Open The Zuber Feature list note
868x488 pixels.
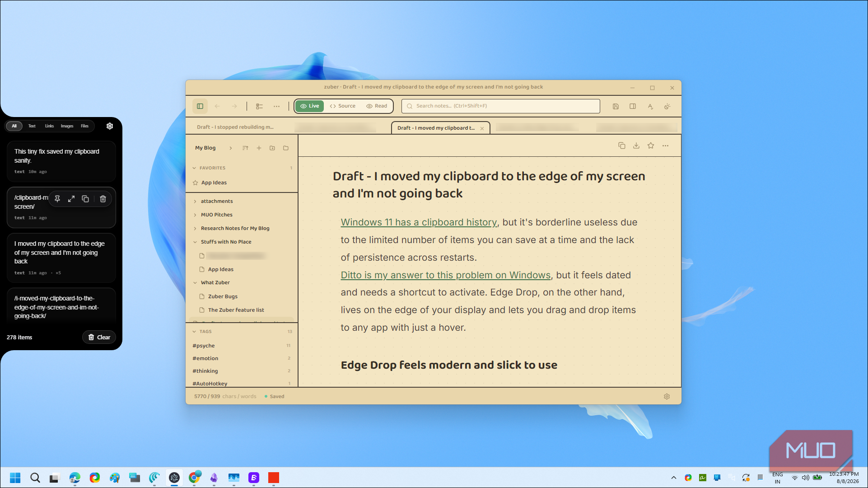[236, 310]
